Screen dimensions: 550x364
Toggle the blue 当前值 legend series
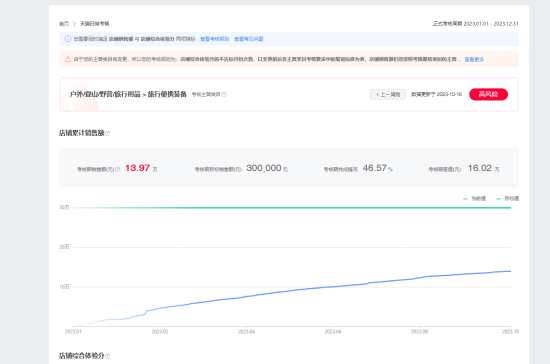(x=475, y=198)
